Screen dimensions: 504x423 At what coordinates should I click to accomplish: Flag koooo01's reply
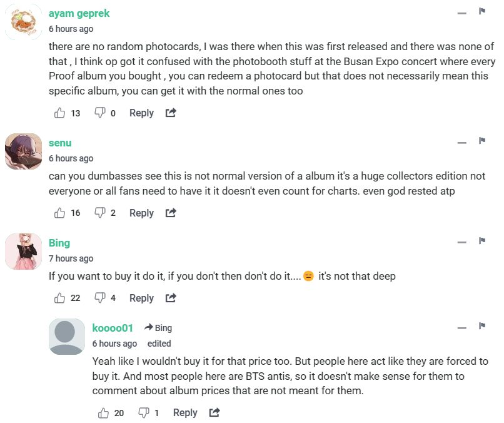(482, 327)
